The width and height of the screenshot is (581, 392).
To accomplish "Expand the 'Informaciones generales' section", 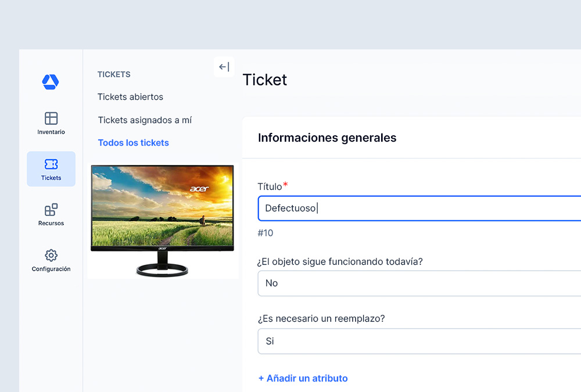I will (327, 138).
